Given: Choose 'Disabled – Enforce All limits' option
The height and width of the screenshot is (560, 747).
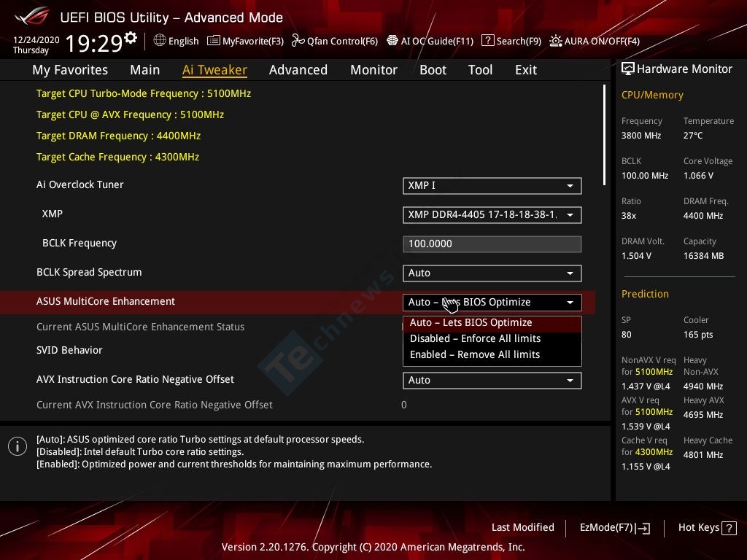Looking at the screenshot, I should (492, 338).
